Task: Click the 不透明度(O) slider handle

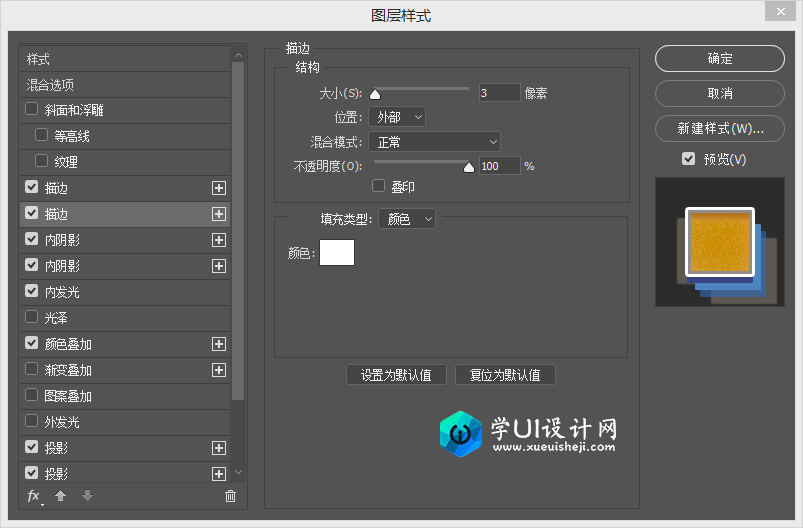Action: (x=469, y=167)
